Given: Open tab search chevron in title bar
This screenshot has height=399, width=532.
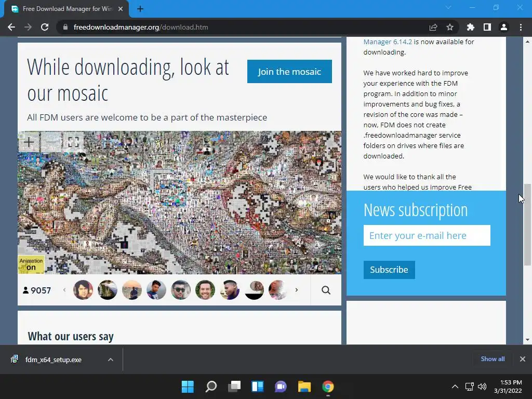Looking at the screenshot, I should click(448, 7).
